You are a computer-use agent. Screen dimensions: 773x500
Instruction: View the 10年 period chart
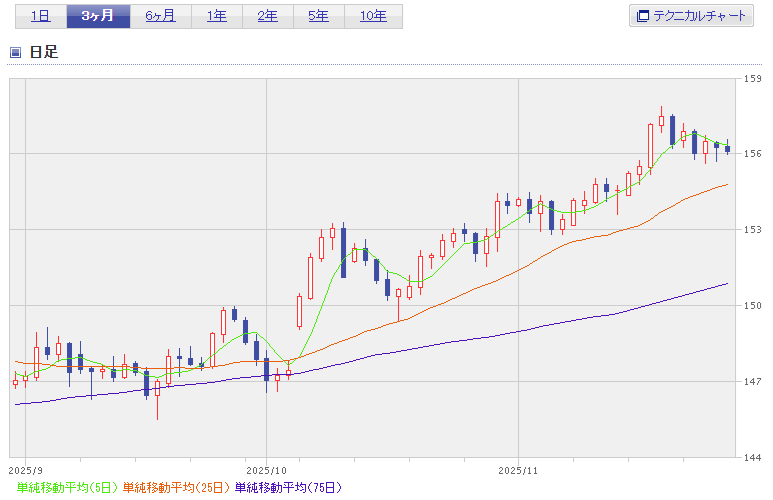click(373, 16)
